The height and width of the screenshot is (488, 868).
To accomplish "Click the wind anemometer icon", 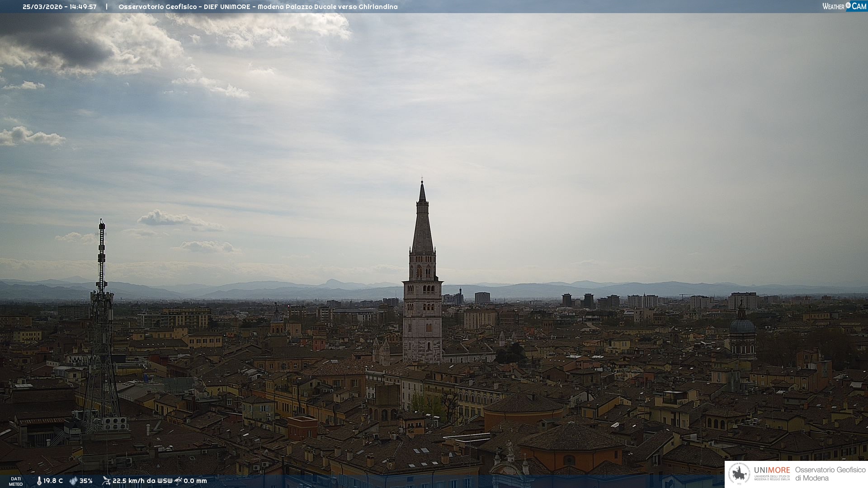I will (106, 481).
